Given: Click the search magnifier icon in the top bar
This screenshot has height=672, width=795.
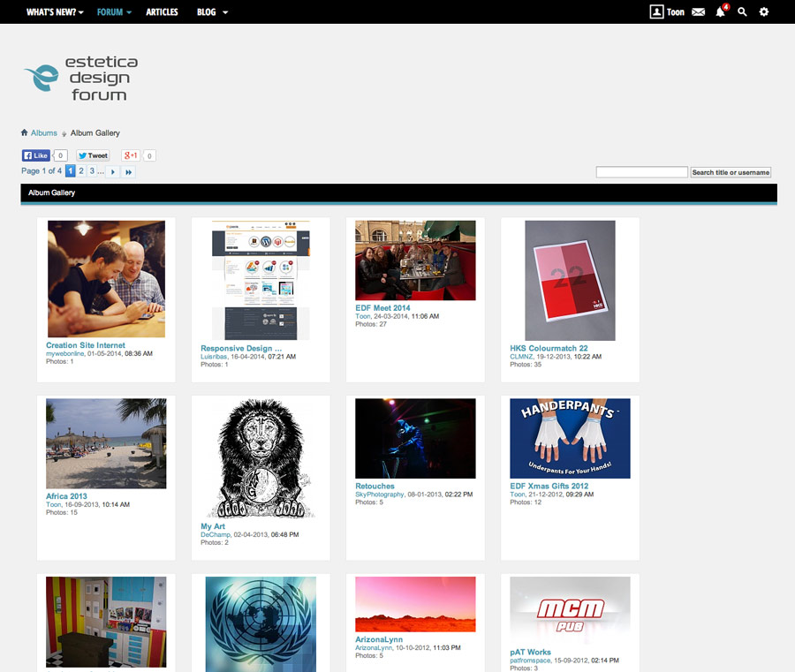Looking at the screenshot, I should click(x=742, y=11).
